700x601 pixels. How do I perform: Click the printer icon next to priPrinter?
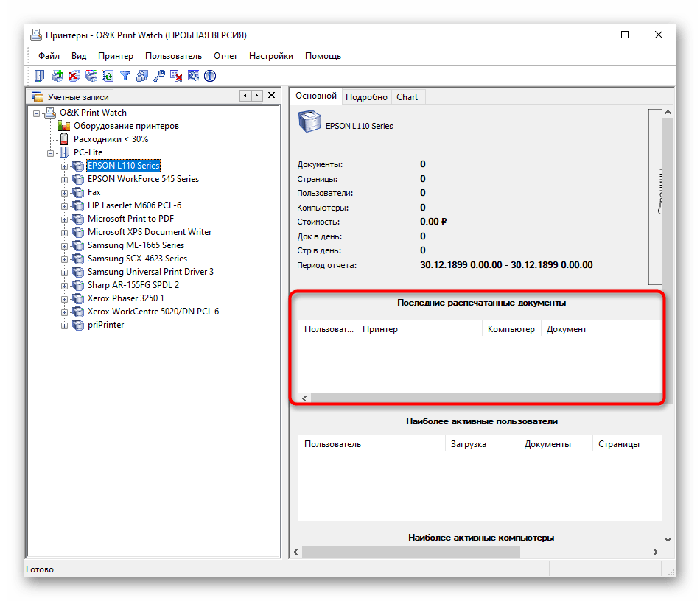(x=77, y=326)
